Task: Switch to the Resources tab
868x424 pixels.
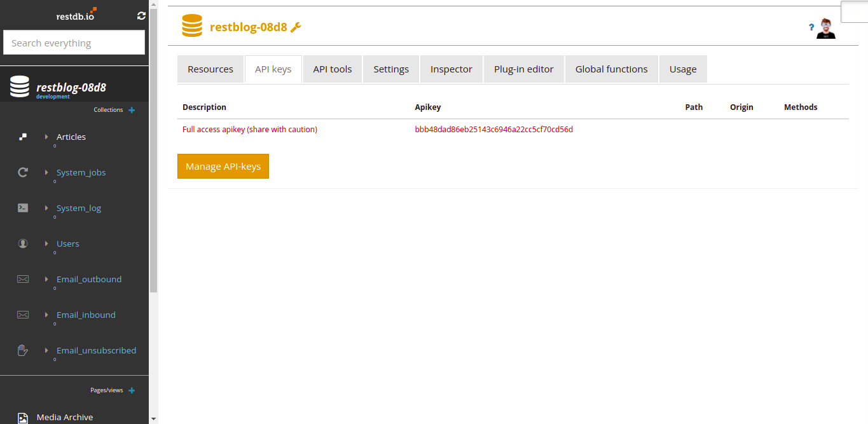Action: click(210, 69)
